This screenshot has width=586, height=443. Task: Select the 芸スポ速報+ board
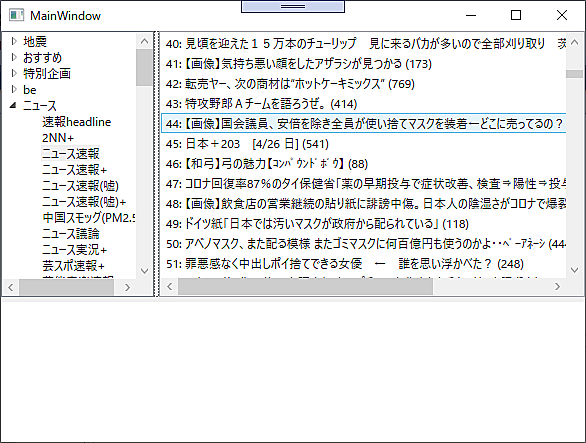(73, 265)
